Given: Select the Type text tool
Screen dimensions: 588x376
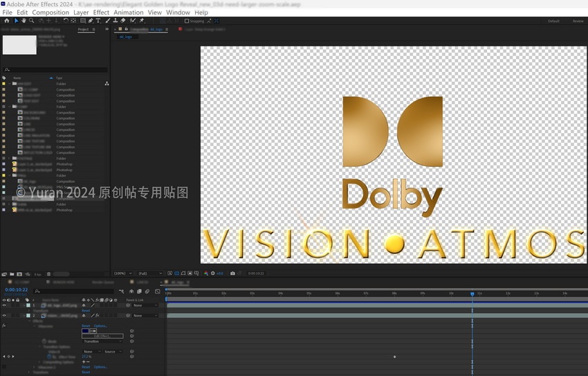Looking at the screenshot, I should coord(98,21).
